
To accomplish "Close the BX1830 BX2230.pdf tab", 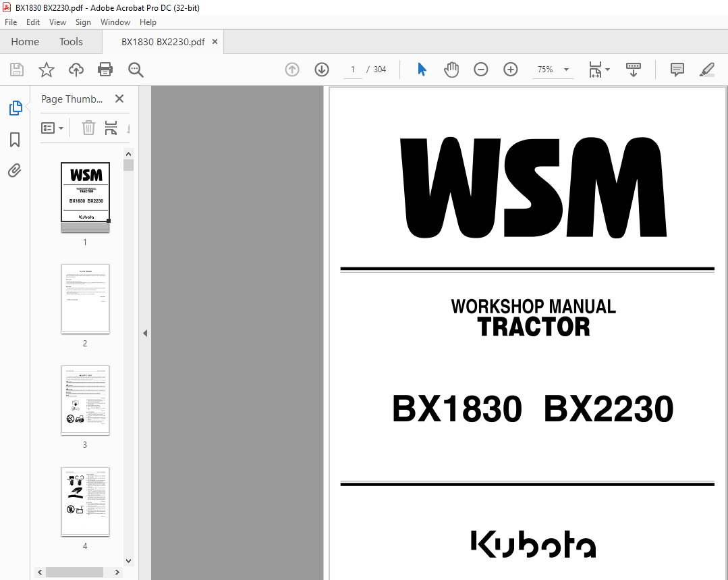I will click(215, 41).
